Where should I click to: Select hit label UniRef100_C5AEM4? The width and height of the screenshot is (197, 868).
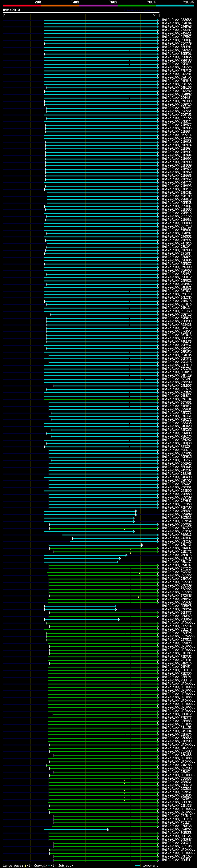point(177,860)
